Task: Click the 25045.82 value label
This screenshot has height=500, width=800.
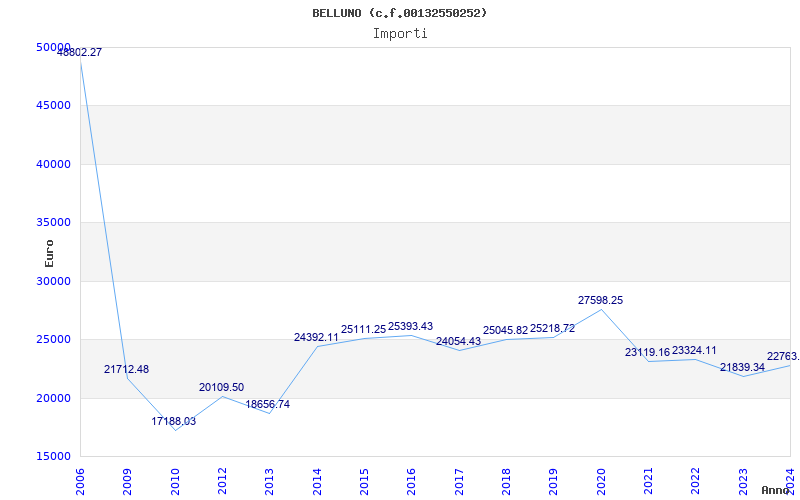Action: click(505, 330)
